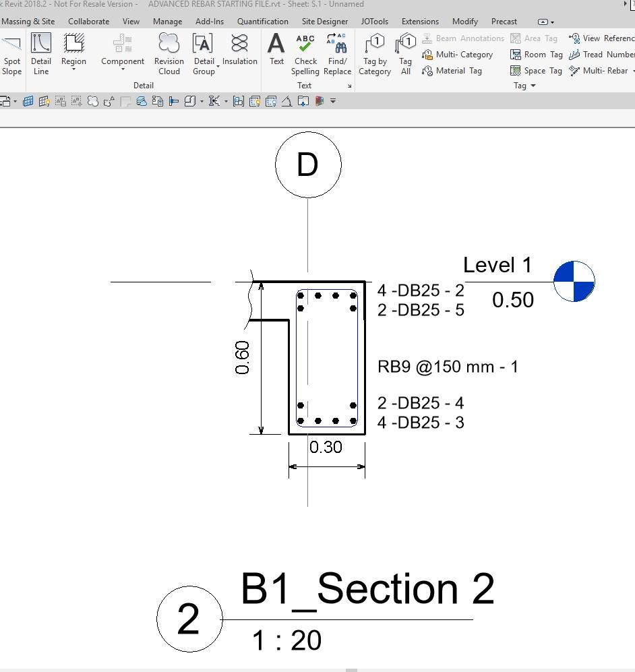The image size is (635, 672).
Task: Click the 0.60 height dimension text
Action: [242, 357]
